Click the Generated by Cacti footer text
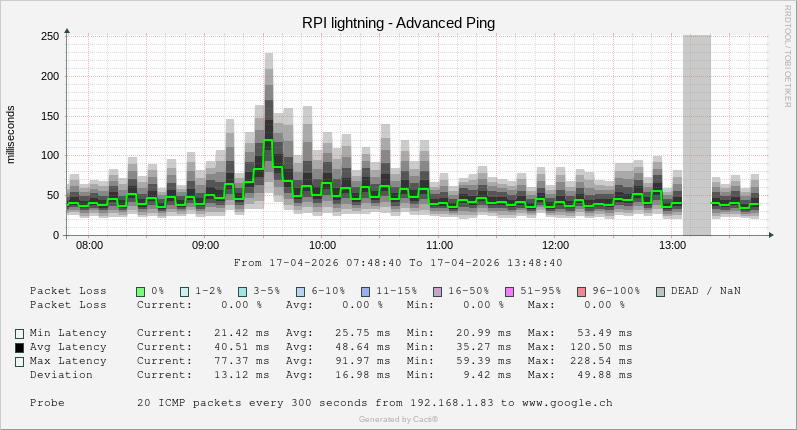The image size is (797, 430). [x=398, y=419]
